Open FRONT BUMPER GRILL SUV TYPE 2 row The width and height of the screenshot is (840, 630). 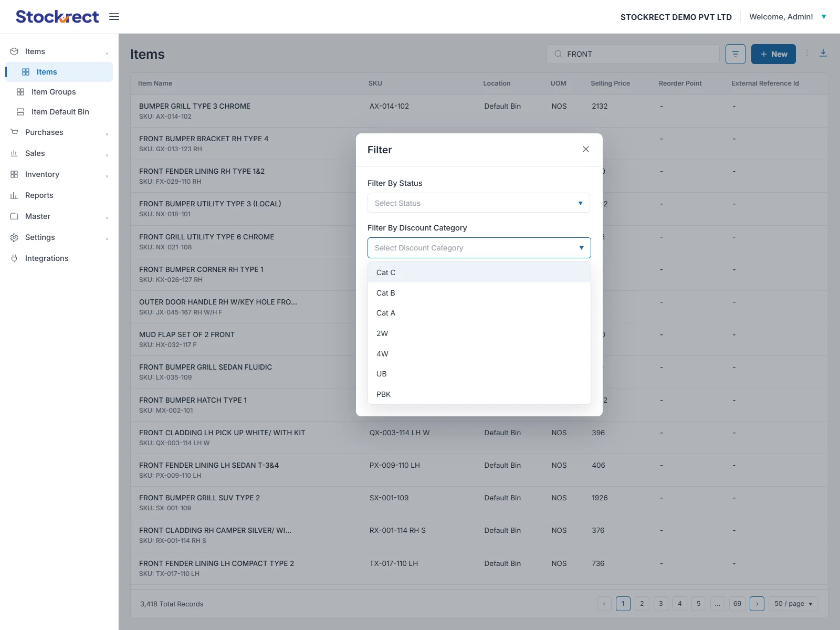point(479,503)
